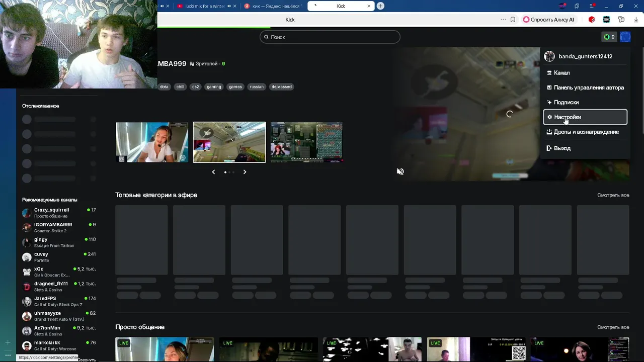
Task: Open dragneel_fh111 channel in sidebar
Action: 59,287
